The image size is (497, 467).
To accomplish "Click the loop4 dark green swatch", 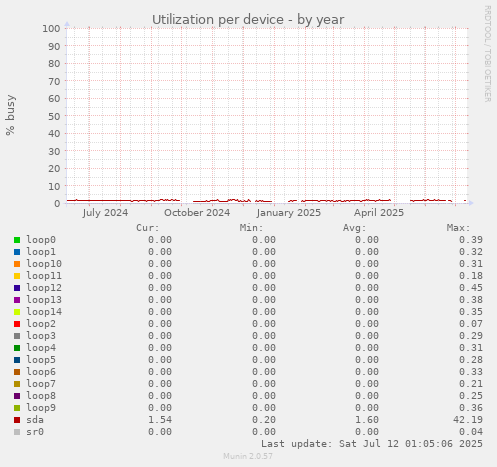I will pyautogui.click(x=17, y=348).
